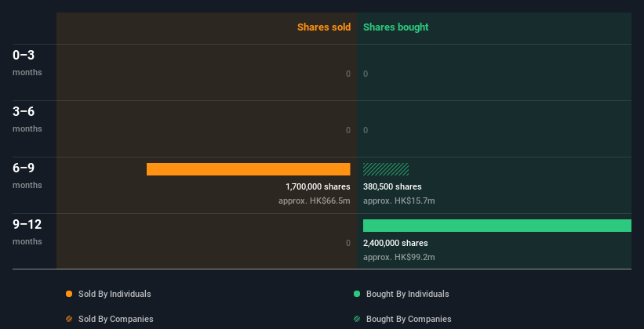The image size is (644, 329).
Task: Click the 0–3 months row label
Action: (27, 63)
